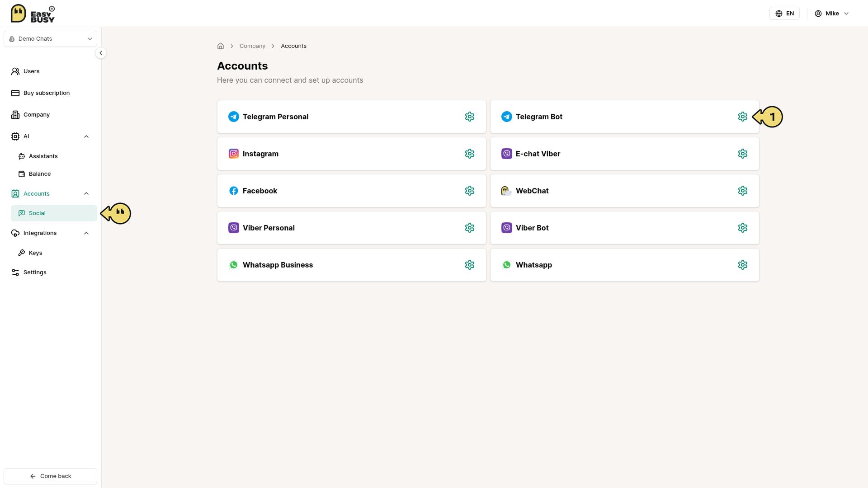
Task: Collapse the sidebar with arrow button
Action: point(101,53)
